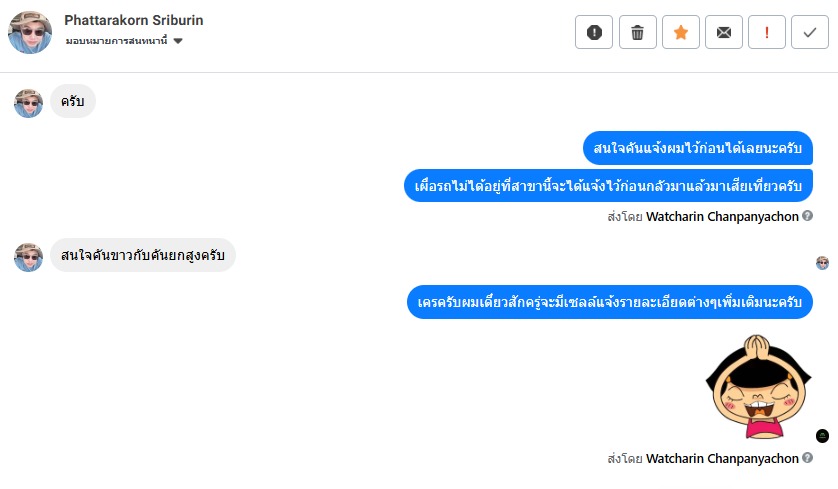Click the สนใจคันแจ้งผมไว้ก่อนได้เลยนะครับ blue message
Image resolution: width=838 pixels, height=489 pixels.
(698, 150)
